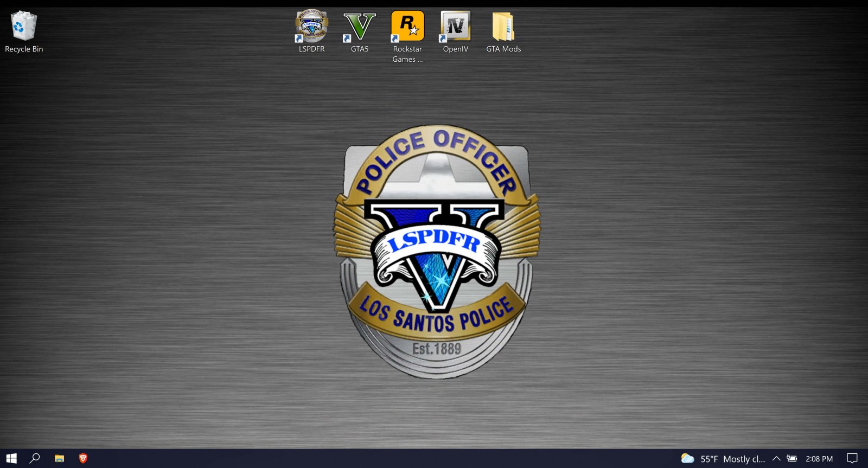Screen dimensions: 868x468
Task: Click the battery power status icon
Action: coord(792,459)
